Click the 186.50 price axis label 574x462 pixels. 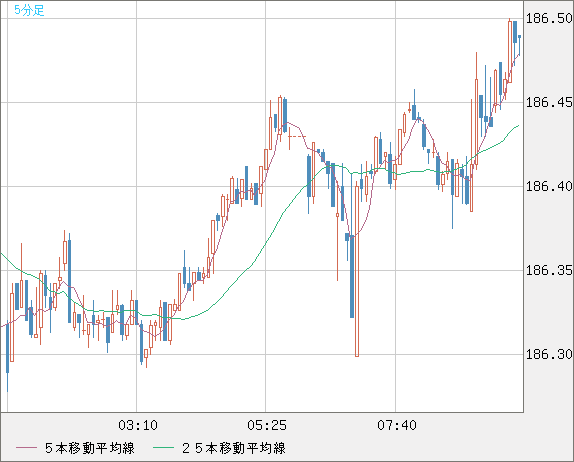pos(549,18)
